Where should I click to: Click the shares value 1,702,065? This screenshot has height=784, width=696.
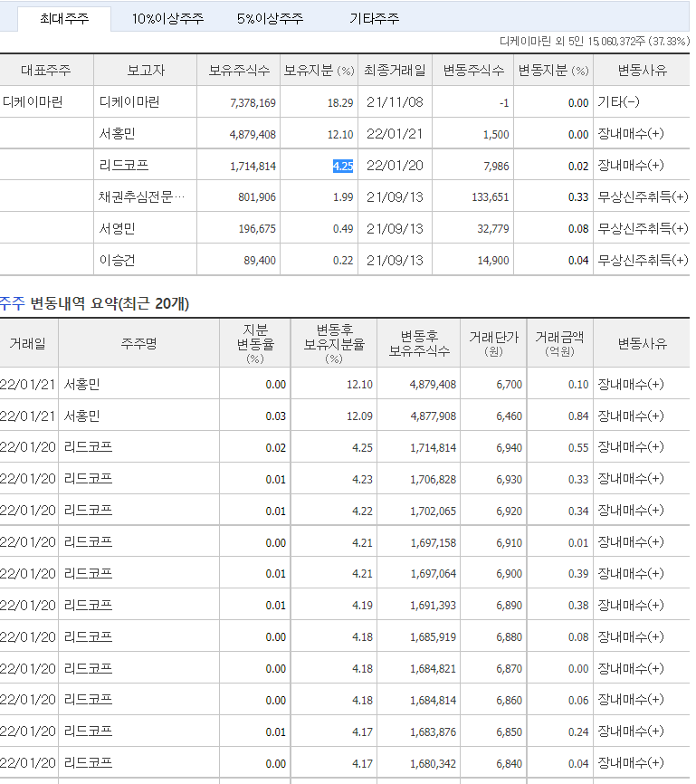[x=434, y=512]
